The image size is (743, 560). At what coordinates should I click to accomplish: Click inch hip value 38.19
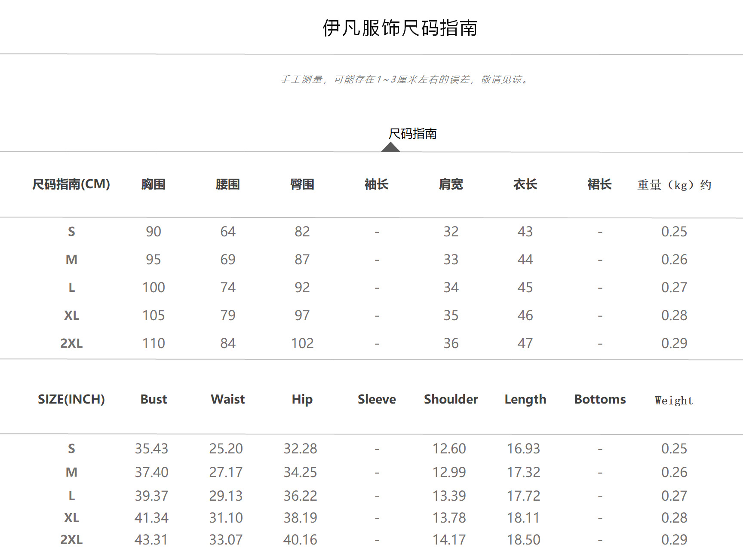click(x=300, y=518)
